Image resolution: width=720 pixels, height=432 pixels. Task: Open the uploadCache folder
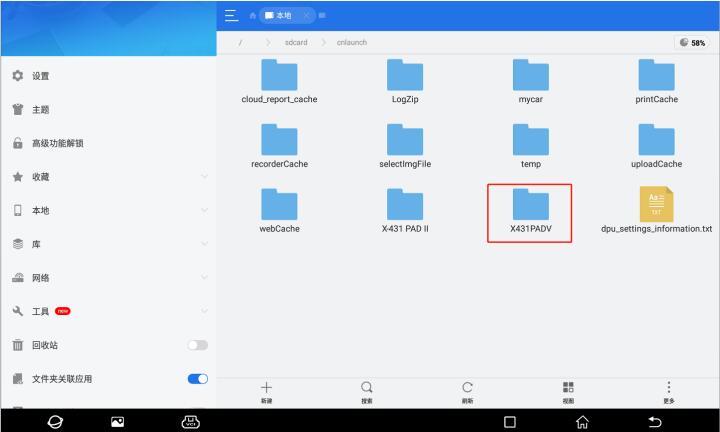pyautogui.click(x=657, y=146)
